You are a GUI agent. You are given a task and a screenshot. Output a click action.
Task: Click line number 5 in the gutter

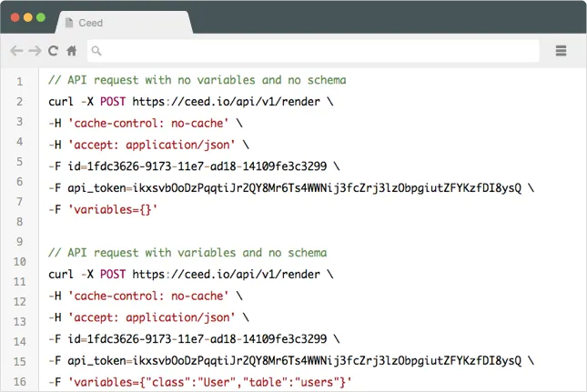click(x=19, y=162)
